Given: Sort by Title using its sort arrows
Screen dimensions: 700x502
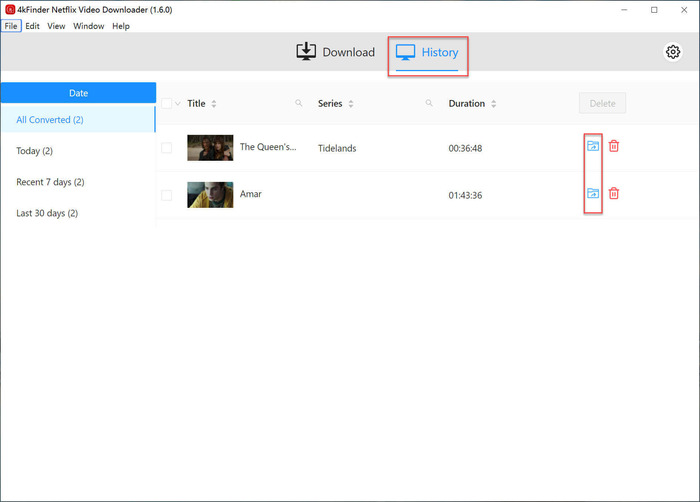Looking at the screenshot, I should click(x=214, y=104).
